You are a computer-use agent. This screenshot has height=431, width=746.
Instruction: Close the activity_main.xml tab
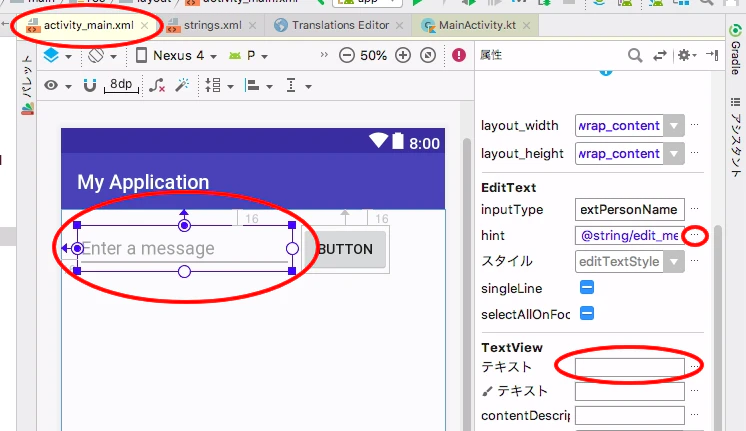[145, 25]
